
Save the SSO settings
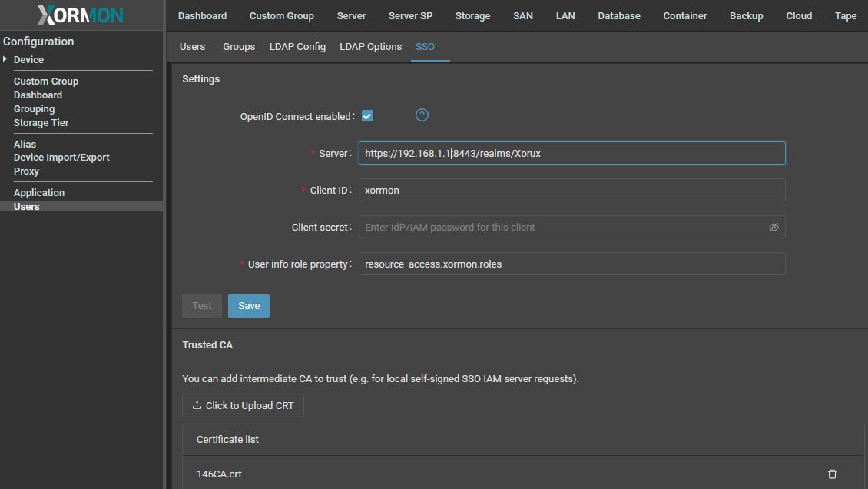(x=249, y=306)
